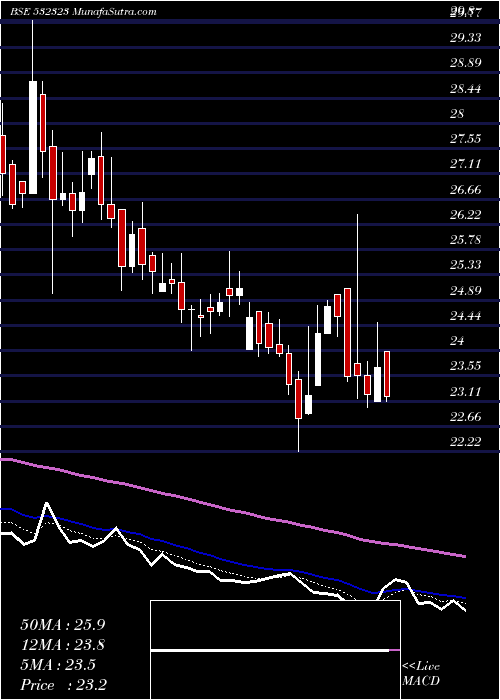500x700 pixels.
Task: Click the 12MA : 23.8 readout
Action: point(63,645)
